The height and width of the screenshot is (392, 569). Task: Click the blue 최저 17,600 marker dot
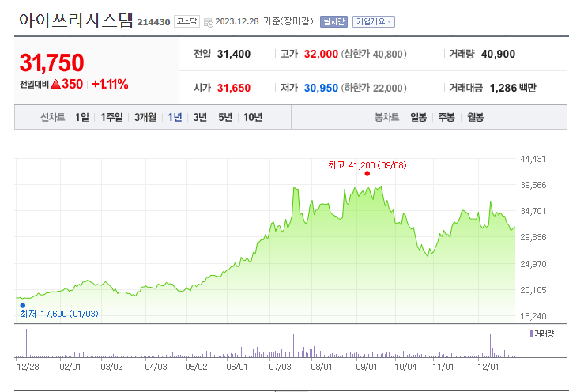(x=23, y=305)
